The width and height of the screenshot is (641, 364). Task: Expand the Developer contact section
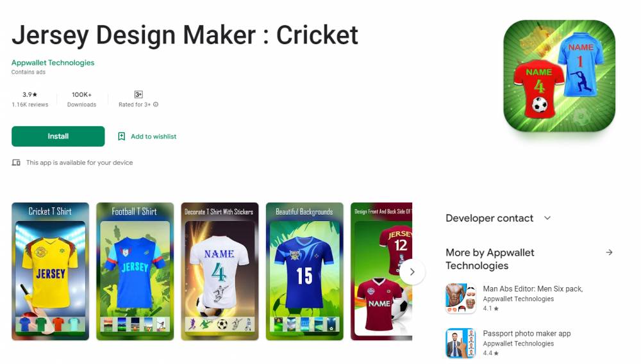pos(547,218)
